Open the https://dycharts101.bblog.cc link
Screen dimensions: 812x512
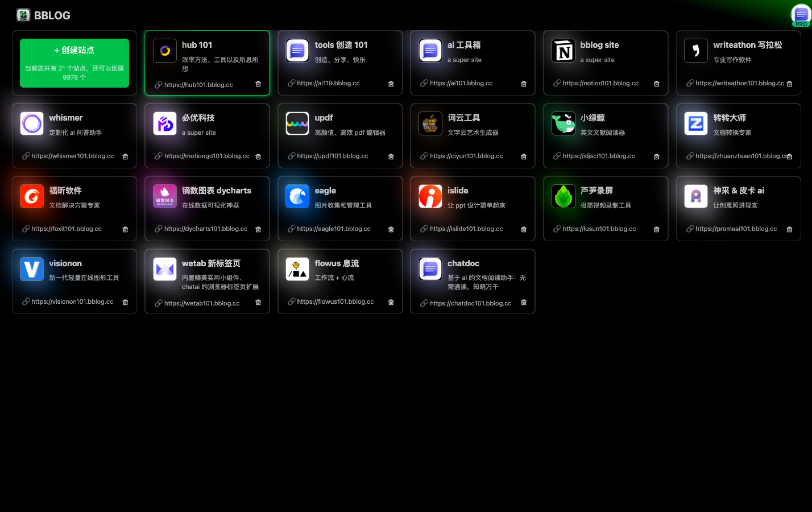(206, 229)
